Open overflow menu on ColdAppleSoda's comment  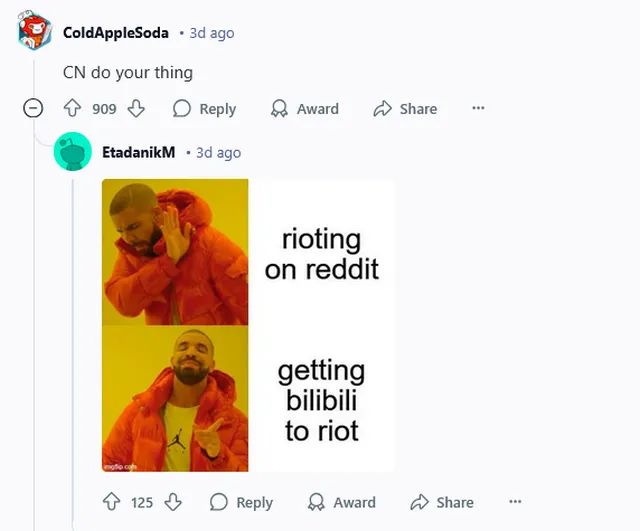(478, 108)
